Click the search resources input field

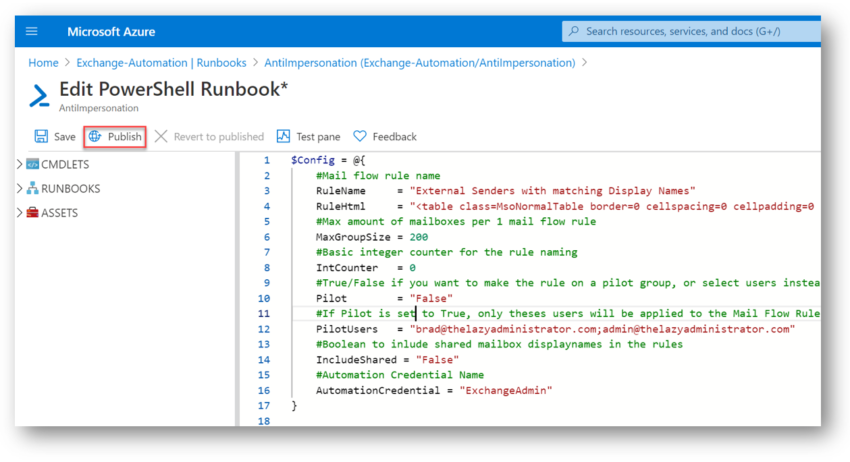pyautogui.click(x=691, y=31)
